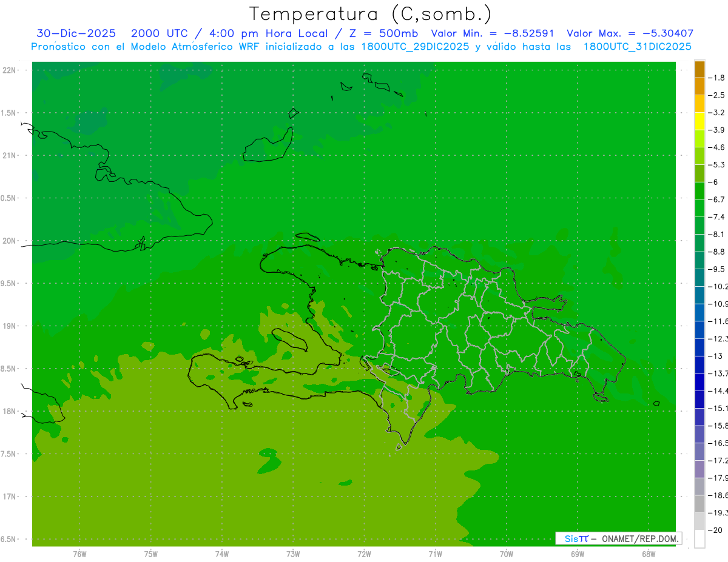728x562 pixels.
Task: Click the yellow swatch between -3.2 and -3.9
Action: click(699, 121)
